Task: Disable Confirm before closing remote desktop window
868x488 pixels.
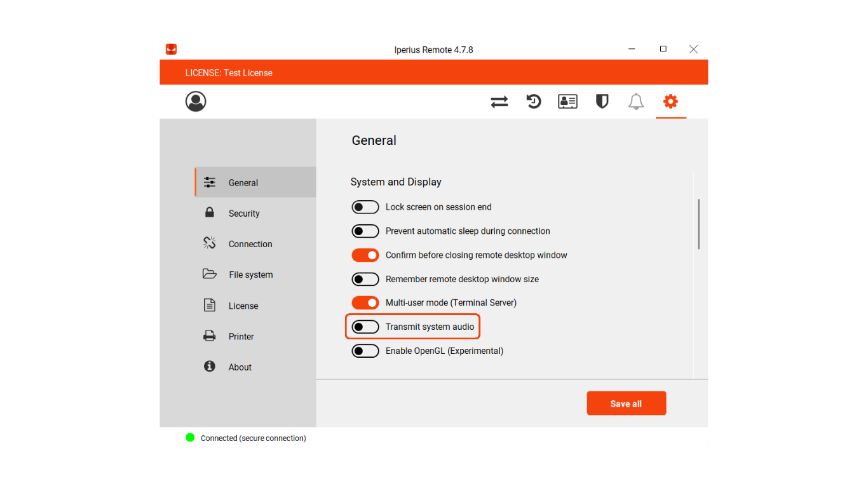Action: [x=365, y=255]
